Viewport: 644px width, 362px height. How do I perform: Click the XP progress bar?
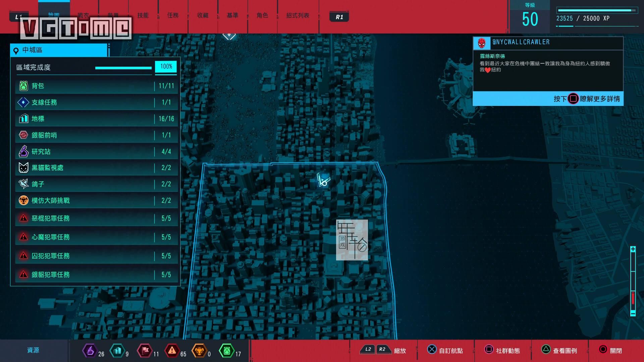point(596,10)
